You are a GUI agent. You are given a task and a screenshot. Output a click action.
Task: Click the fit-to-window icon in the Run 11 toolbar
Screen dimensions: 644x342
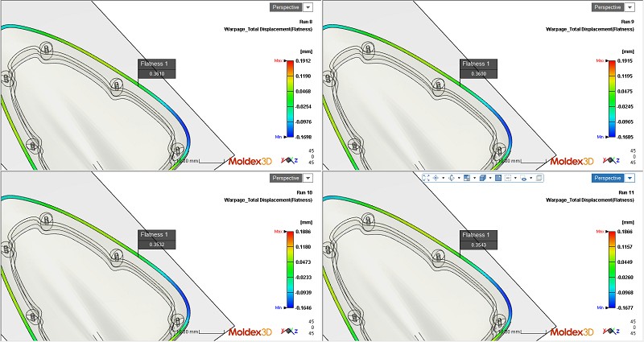click(427, 178)
